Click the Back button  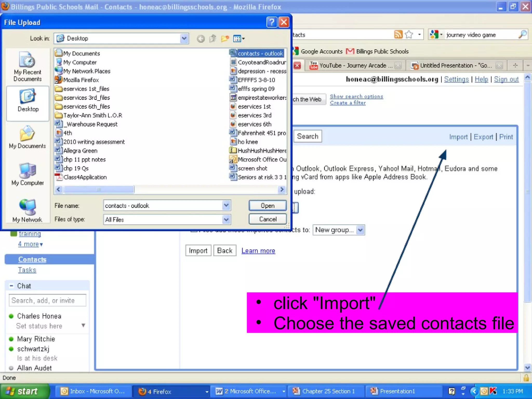coord(225,251)
